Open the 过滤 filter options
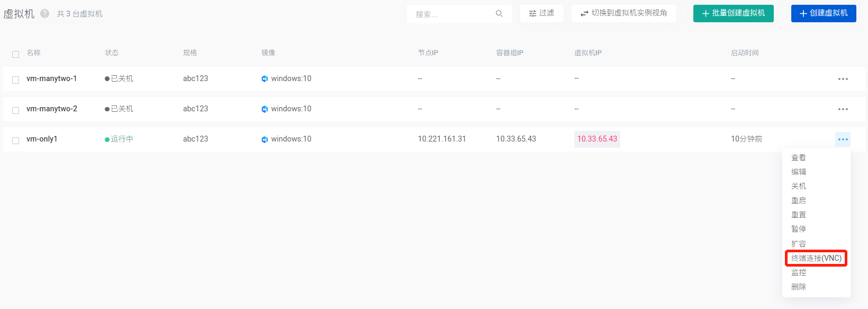This screenshot has width=868, height=309. [541, 13]
